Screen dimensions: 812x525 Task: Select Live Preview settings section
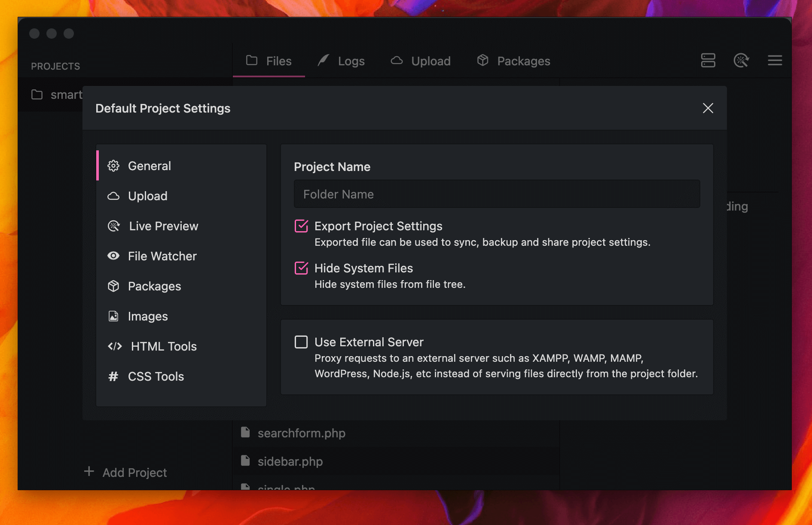[x=163, y=226]
